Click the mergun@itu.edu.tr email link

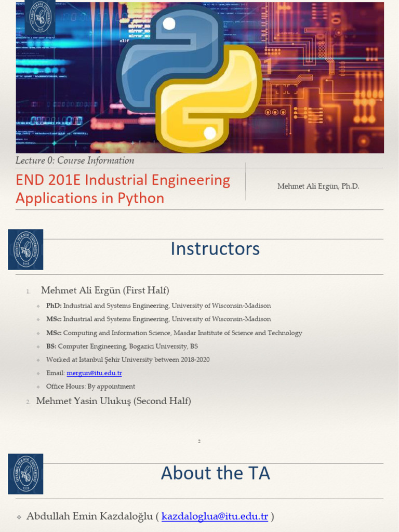click(94, 373)
